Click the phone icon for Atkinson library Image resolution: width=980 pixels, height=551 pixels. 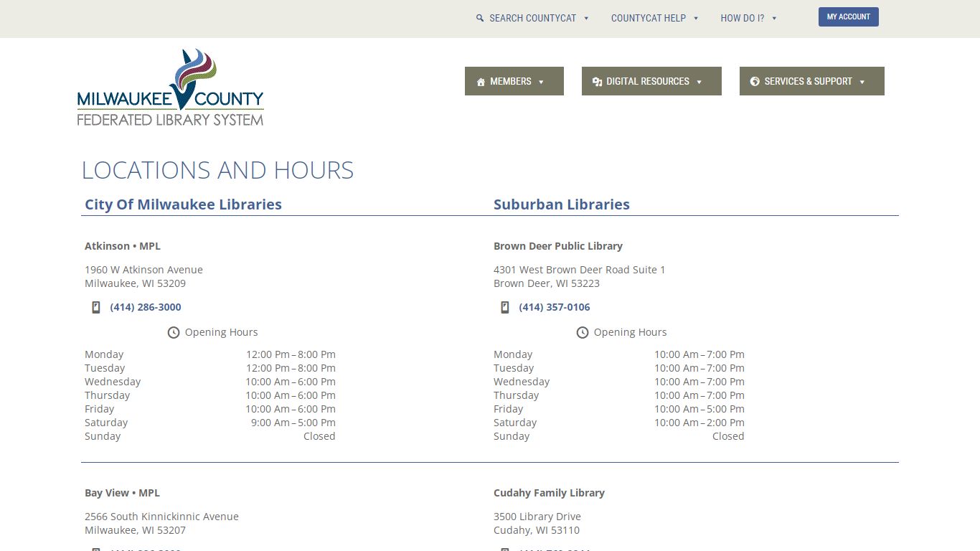tap(96, 307)
